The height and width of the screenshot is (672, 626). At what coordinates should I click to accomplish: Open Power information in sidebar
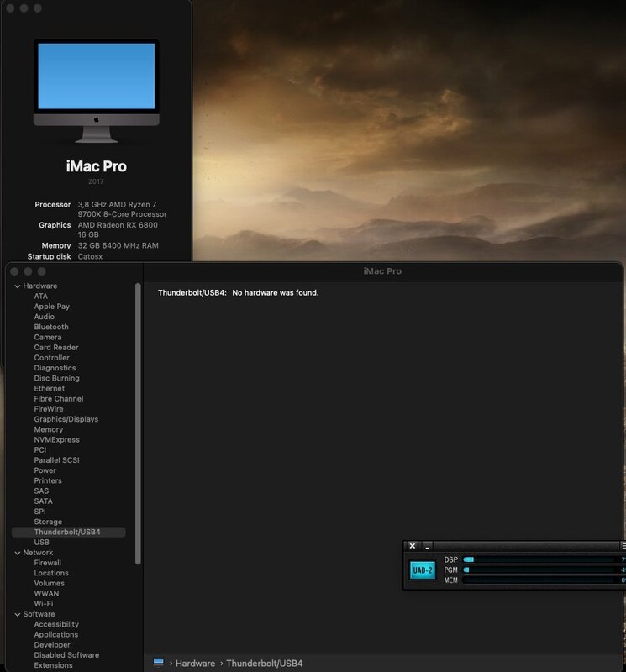coord(45,470)
